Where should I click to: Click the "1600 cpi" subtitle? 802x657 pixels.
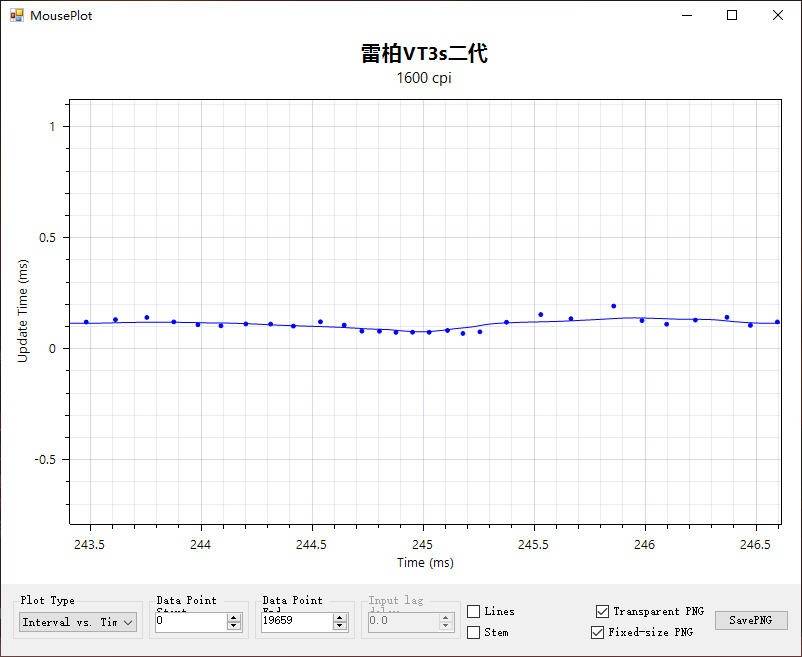click(424, 78)
